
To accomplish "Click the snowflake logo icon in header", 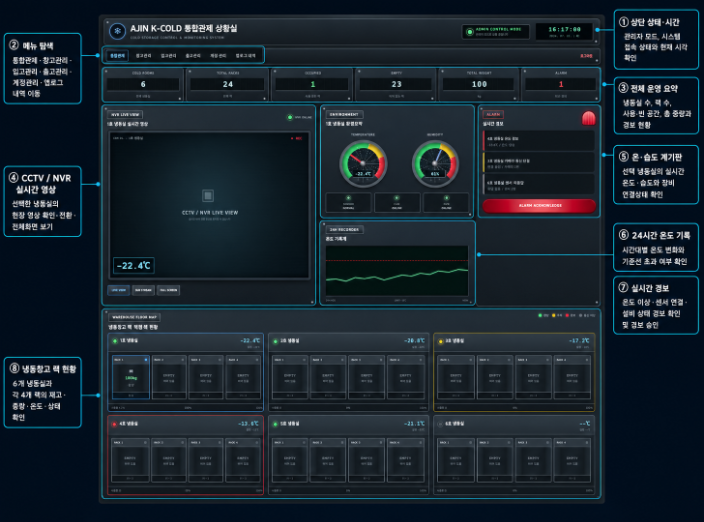I will coord(117,31).
